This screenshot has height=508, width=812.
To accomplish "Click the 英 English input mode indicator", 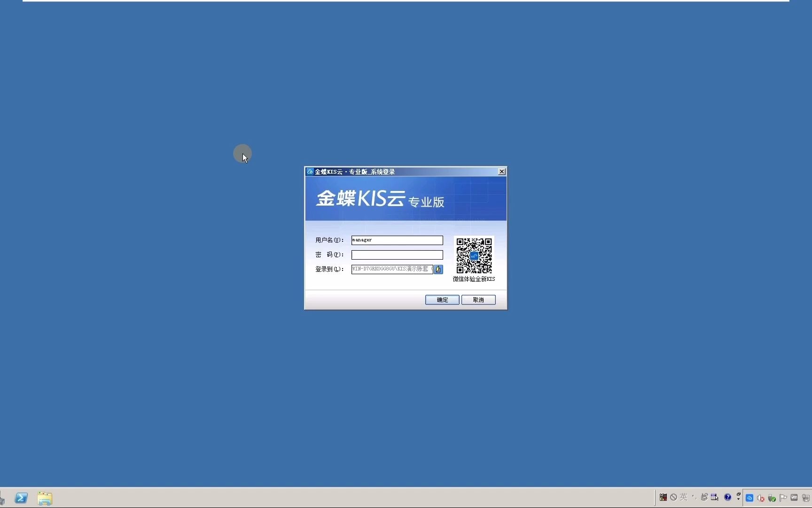I will (684, 497).
